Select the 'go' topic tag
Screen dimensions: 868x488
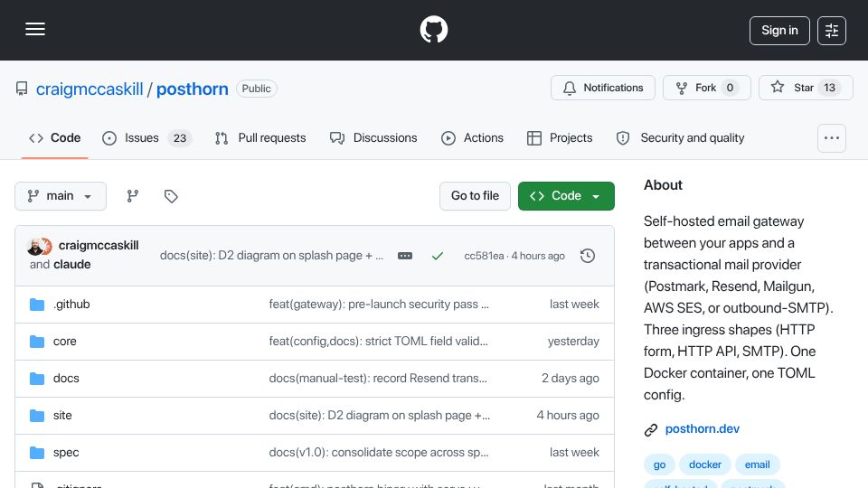(x=659, y=465)
